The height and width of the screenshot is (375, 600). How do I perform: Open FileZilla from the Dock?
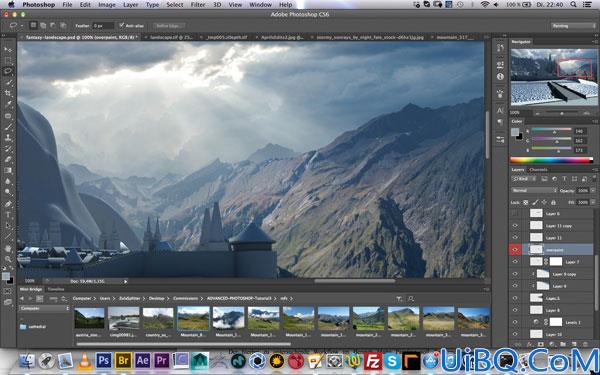coord(373,361)
